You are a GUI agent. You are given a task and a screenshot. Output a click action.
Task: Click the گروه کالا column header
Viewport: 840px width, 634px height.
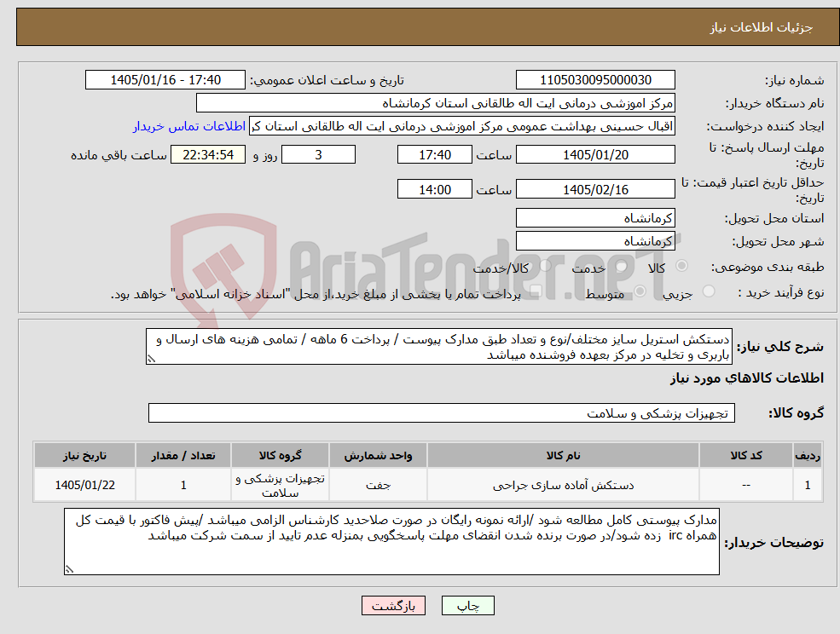coord(281,455)
